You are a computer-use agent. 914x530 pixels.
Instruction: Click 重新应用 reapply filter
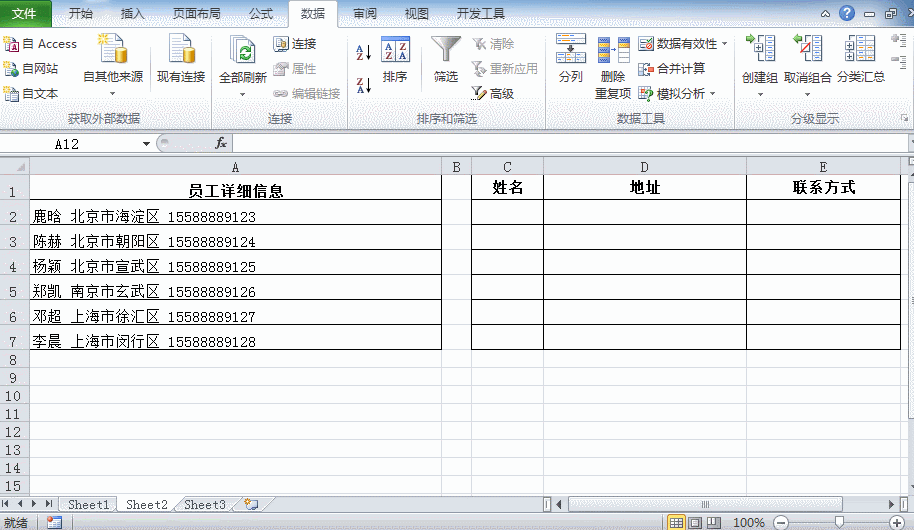[505, 69]
